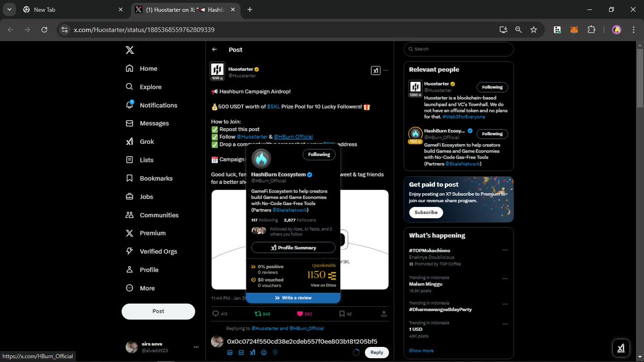Add media image icon in reply composer
The width and height of the screenshot is (644, 362).
point(230,352)
